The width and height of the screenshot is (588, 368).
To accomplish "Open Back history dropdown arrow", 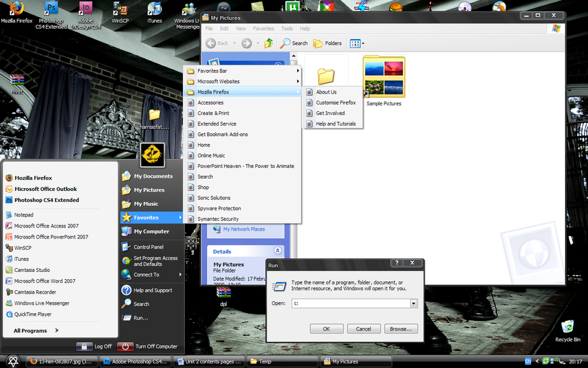I will (235, 43).
